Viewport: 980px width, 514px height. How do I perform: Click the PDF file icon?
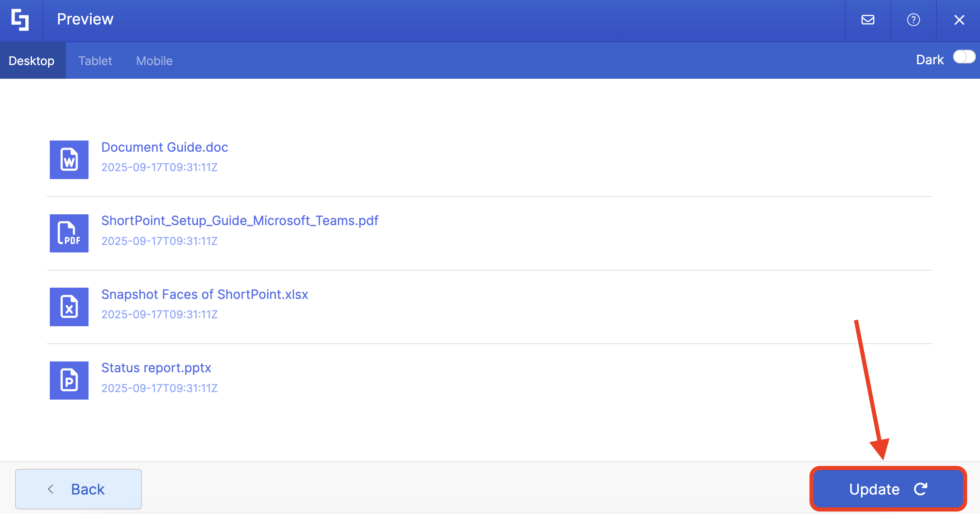point(69,233)
